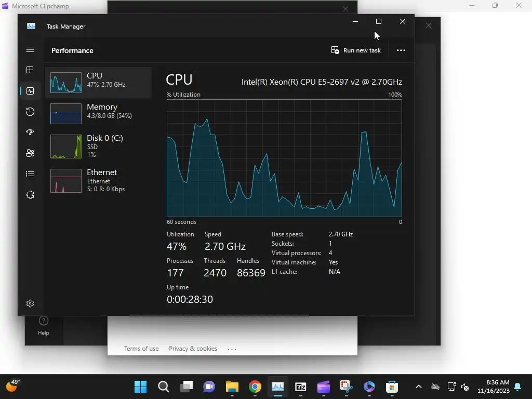This screenshot has height=399, width=532.
Task: Click Run new task button
Action: click(356, 50)
